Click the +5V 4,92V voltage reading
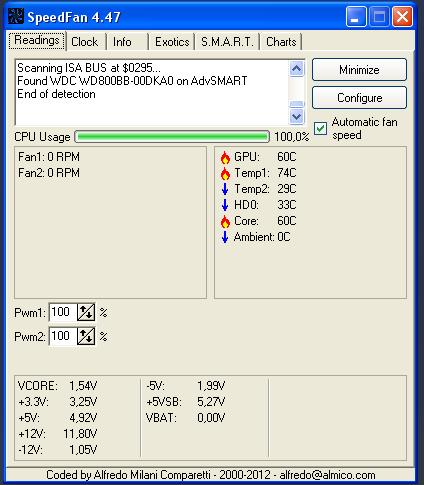424x485 pixels. (57, 418)
